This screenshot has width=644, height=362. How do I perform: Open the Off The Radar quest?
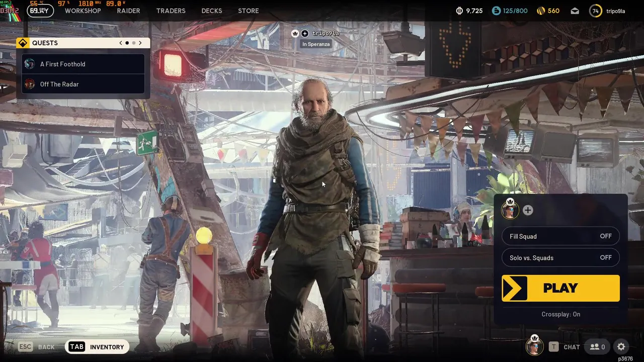click(83, 84)
